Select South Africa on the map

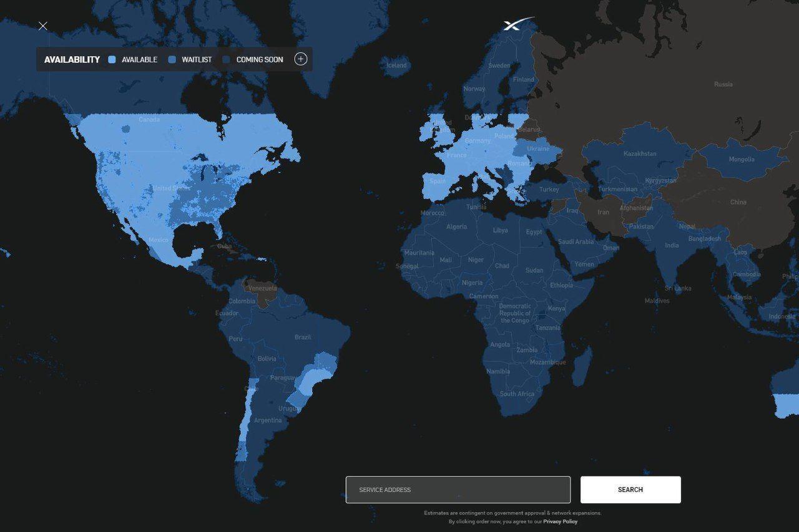tap(516, 394)
